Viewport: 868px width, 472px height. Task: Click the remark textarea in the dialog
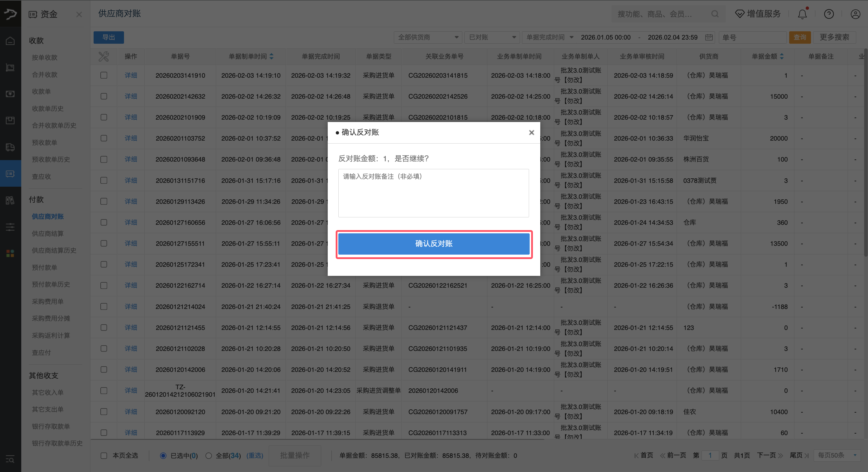[434, 193]
